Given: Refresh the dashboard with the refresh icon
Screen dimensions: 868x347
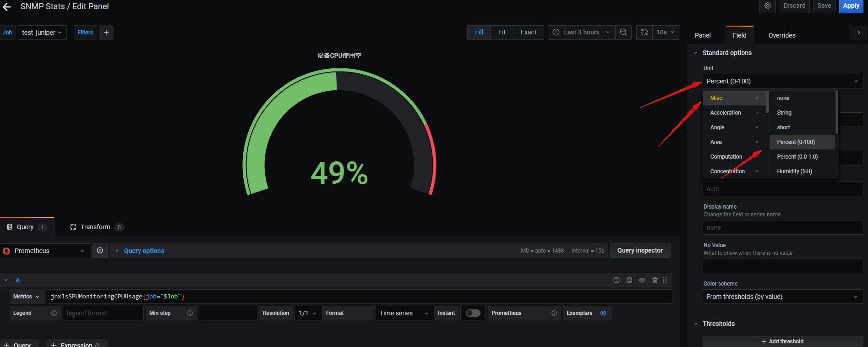Looking at the screenshot, I should (644, 32).
